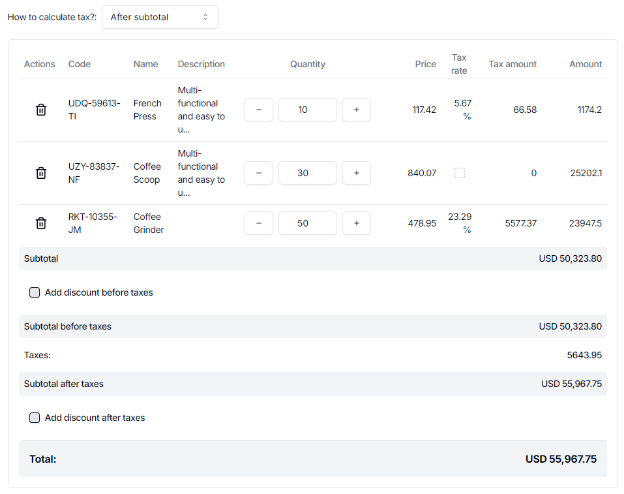Click the French Press 5.67% tax rate
624x494 pixels.
tap(462, 110)
